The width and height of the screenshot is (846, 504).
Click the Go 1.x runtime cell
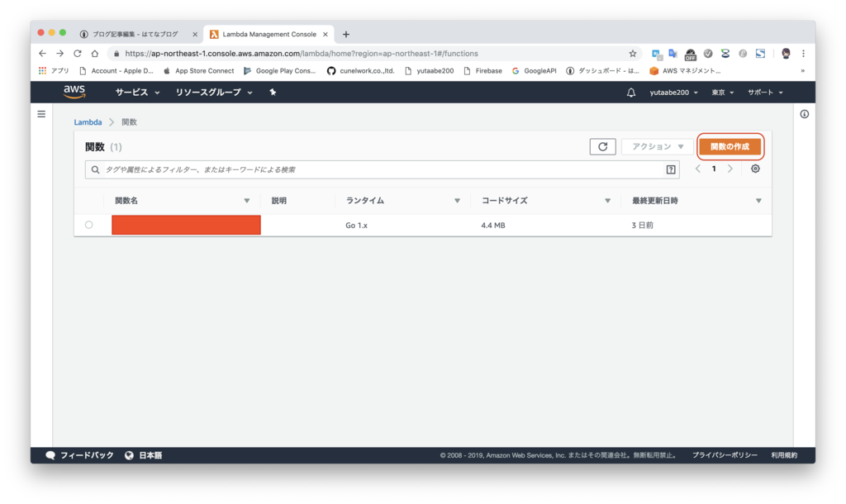357,226
